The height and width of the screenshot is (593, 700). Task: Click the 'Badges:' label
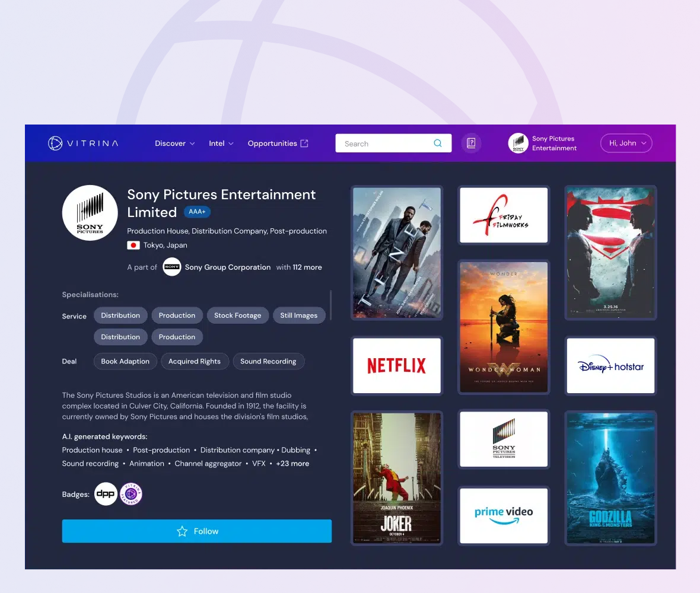point(75,494)
